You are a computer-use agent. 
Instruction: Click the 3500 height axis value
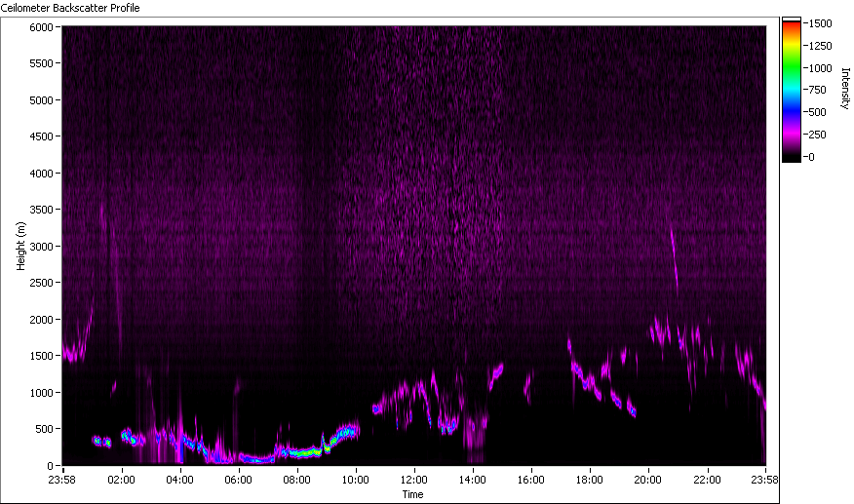pyautogui.click(x=41, y=210)
